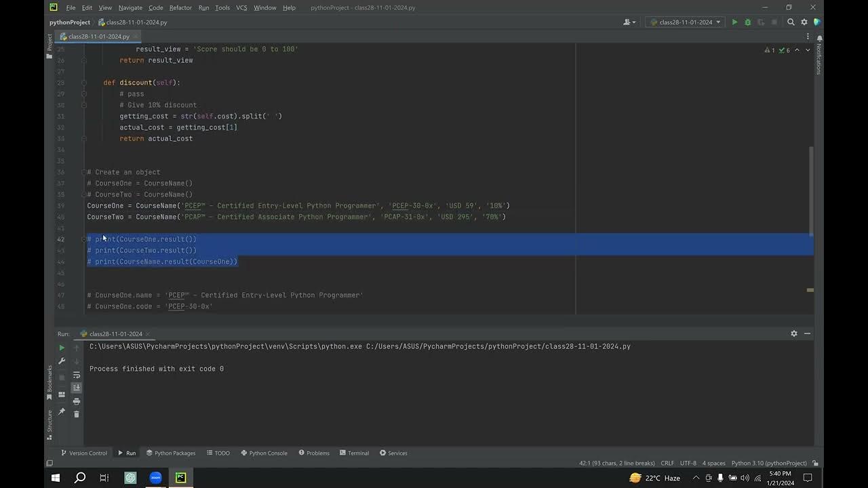Open the Tools menu

222,7
